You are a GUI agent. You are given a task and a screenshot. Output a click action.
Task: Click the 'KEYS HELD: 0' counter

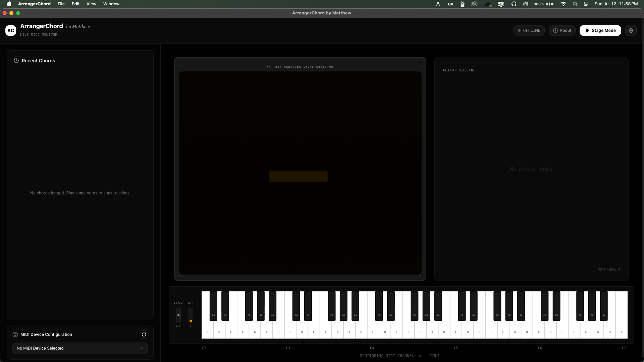[609, 269]
